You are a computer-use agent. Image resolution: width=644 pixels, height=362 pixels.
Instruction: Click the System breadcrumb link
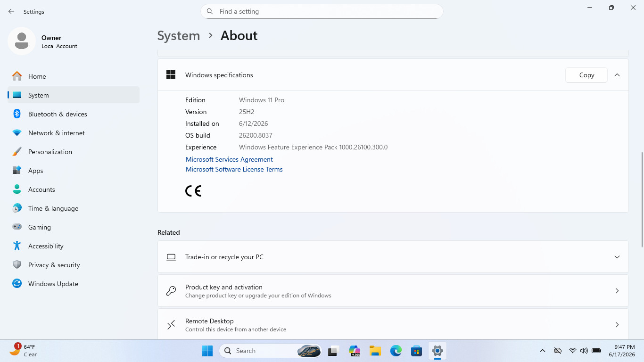pyautogui.click(x=179, y=36)
